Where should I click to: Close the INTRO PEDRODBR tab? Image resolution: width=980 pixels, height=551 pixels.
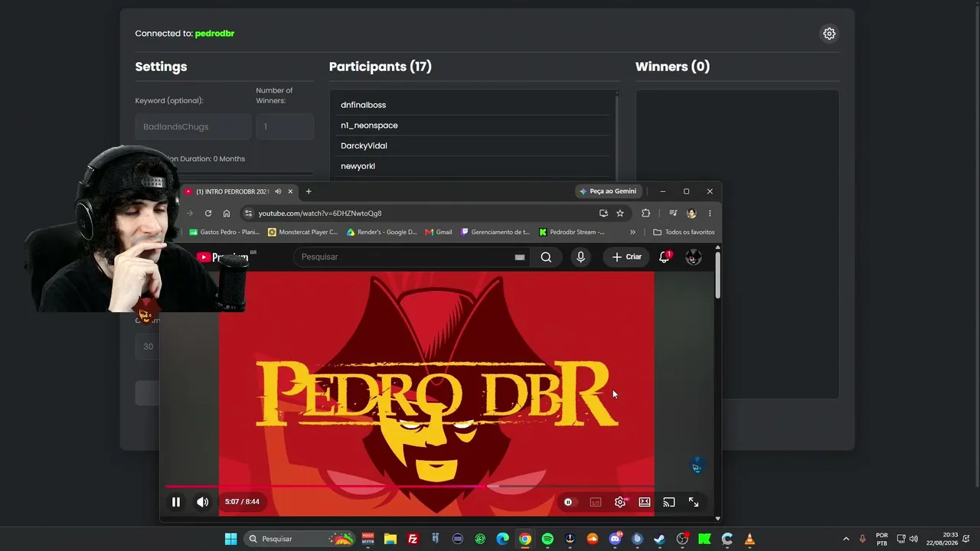click(290, 191)
